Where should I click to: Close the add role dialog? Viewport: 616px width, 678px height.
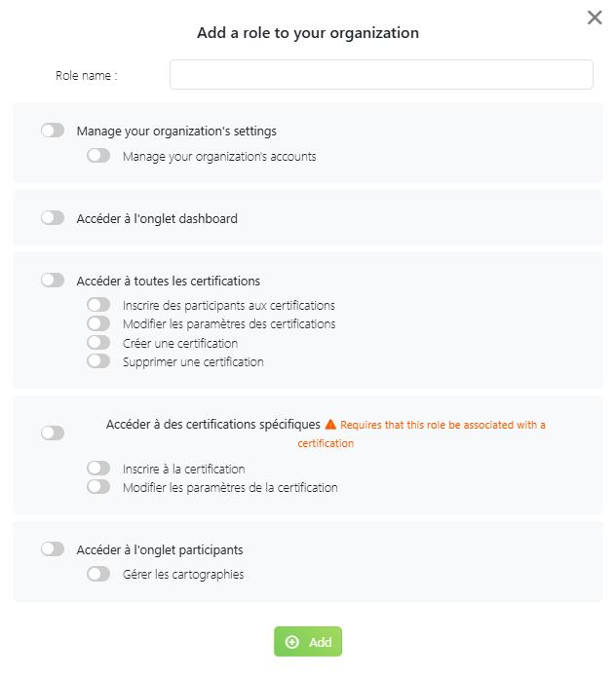tap(595, 18)
